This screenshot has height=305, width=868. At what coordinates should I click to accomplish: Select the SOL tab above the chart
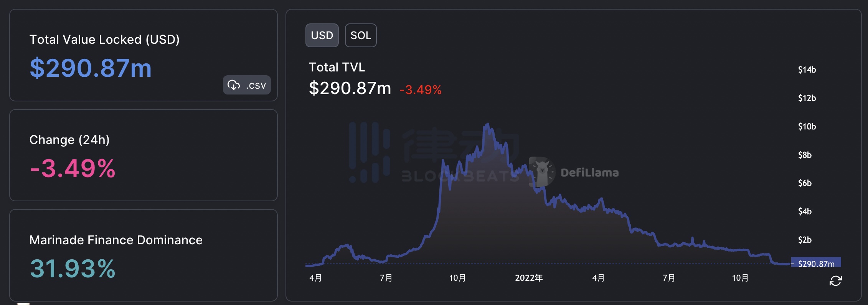(360, 35)
